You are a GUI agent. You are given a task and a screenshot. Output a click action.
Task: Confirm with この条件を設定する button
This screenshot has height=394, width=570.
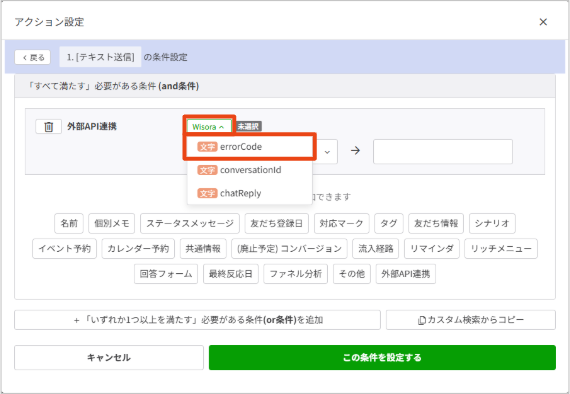tap(382, 358)
